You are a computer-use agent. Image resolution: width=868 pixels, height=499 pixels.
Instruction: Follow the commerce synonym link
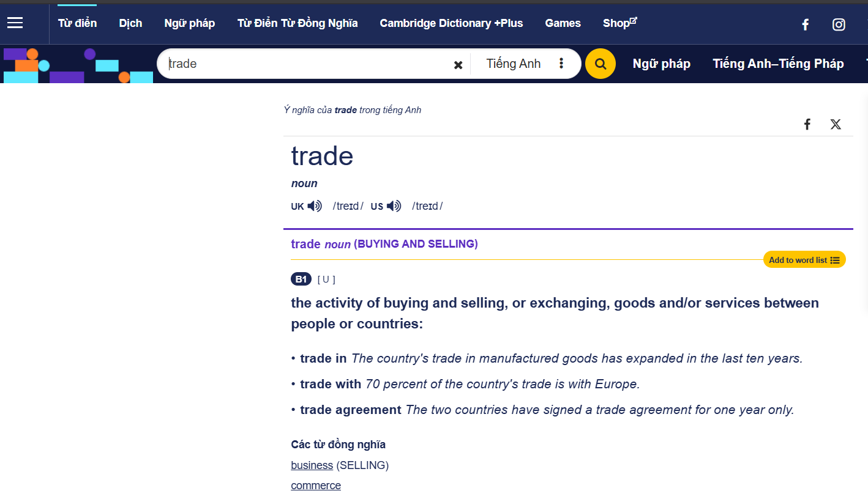(316, 486)
